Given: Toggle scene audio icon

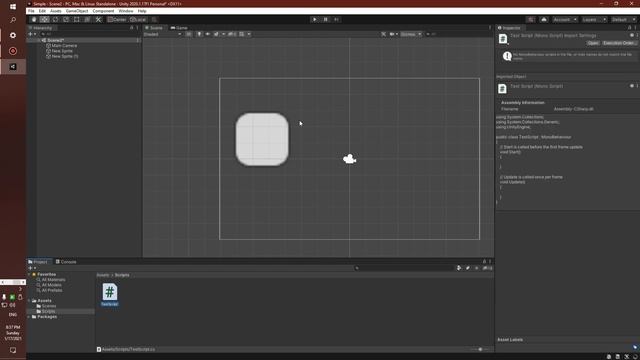Looking at the screenshot, I should (x=207, y=34).
